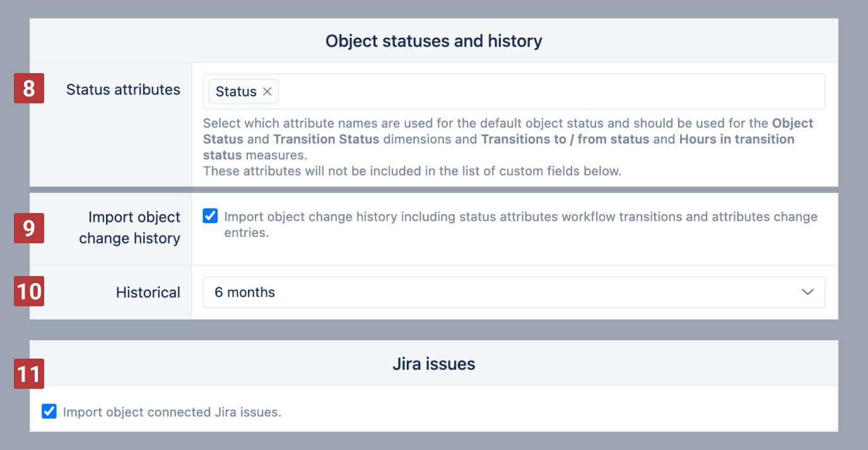
Task: Click the chevron arrow on the Historical dropdown
Action: 807,292
